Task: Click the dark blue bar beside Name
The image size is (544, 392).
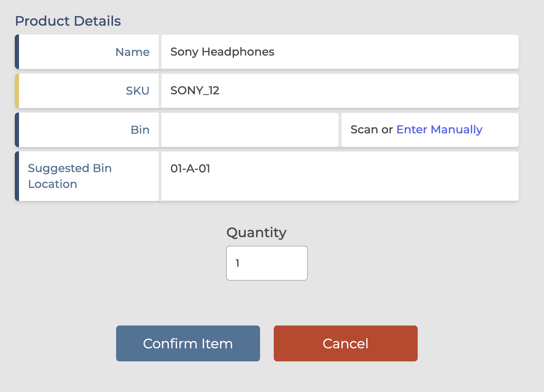Action: point(17,52)
